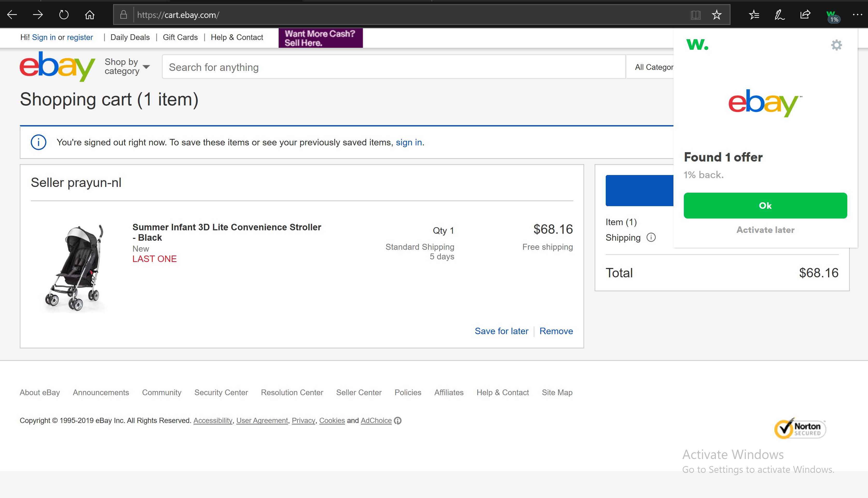Expand Shop by category dropdown

127,66
